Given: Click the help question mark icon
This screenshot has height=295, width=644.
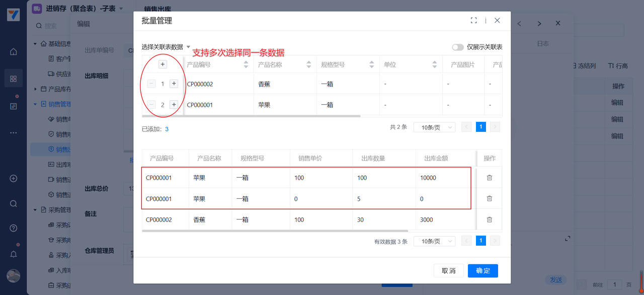Looking at the screenshot, I should pyautogui.click(x=14, y=228).
